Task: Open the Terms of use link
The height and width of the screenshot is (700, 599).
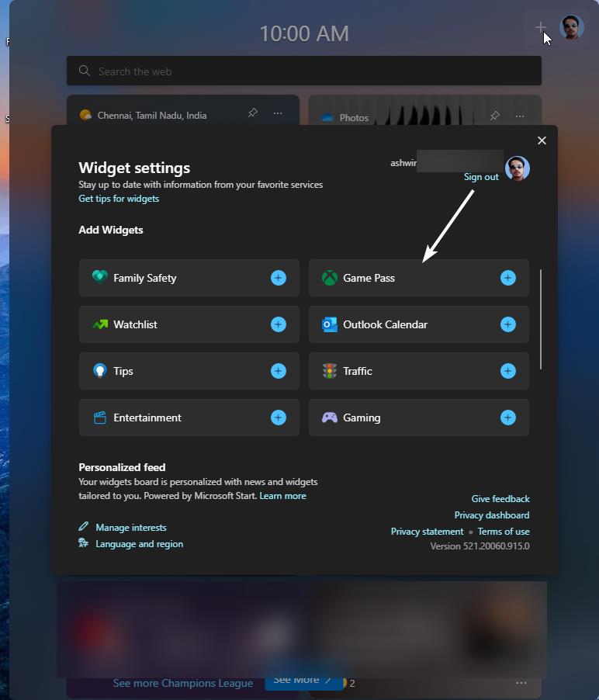Action: (504, 532)
